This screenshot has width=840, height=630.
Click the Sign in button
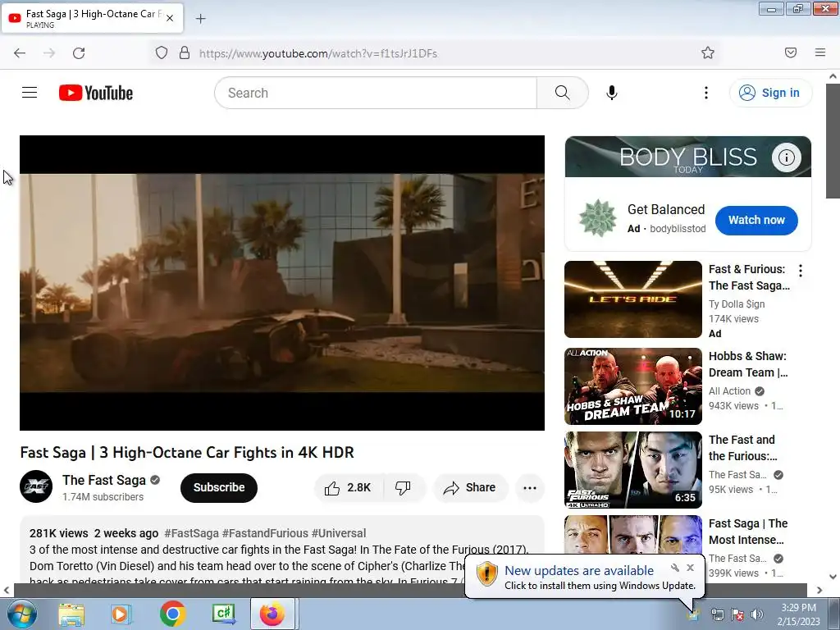click(770, 93)
